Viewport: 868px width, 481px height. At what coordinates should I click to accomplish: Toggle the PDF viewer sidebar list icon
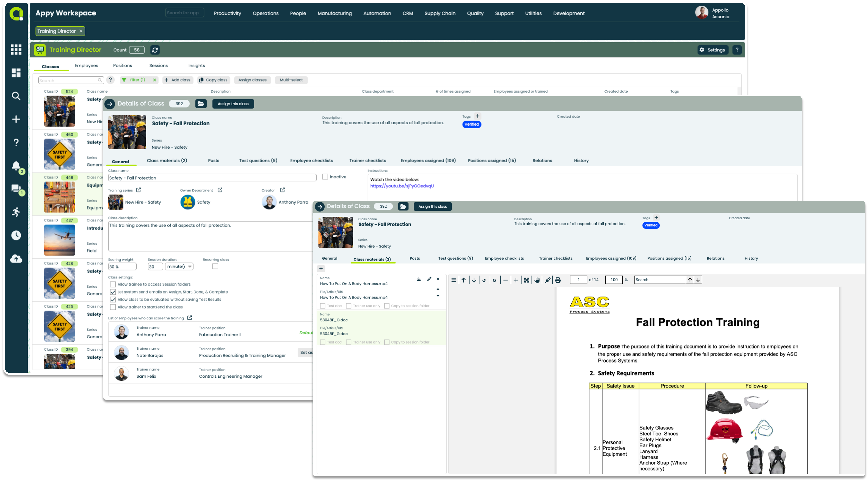[x=453, y=280]
